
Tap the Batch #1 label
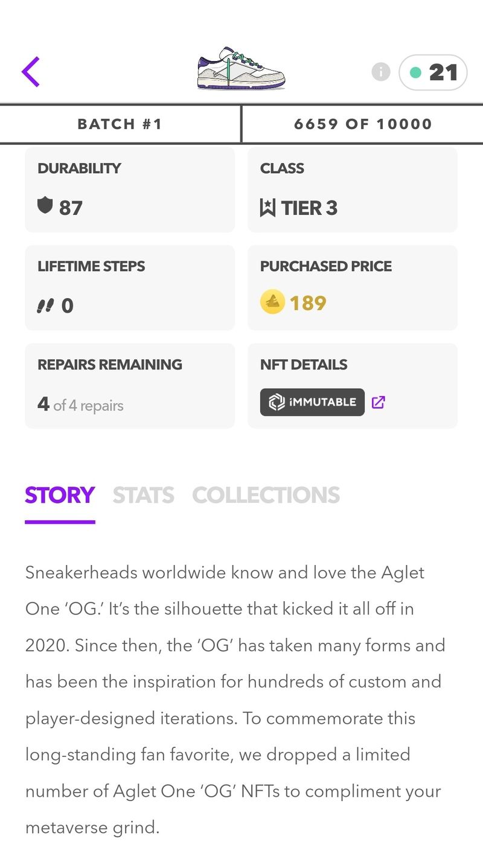tap(120, 124)
